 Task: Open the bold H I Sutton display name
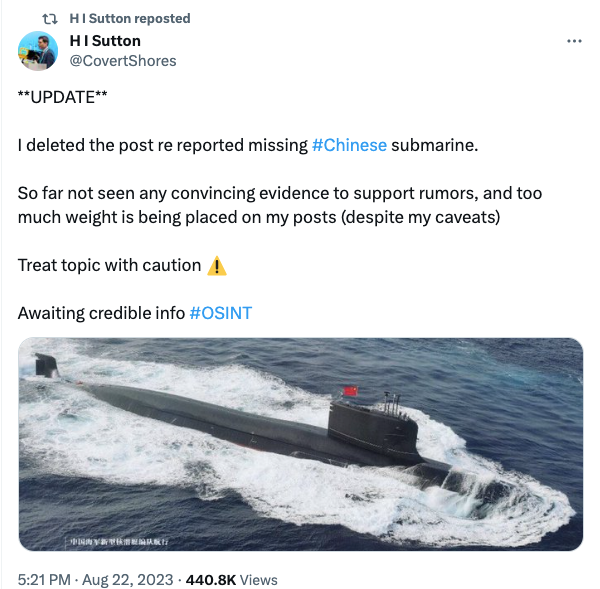pyautogui.click(x=105, y=41)
